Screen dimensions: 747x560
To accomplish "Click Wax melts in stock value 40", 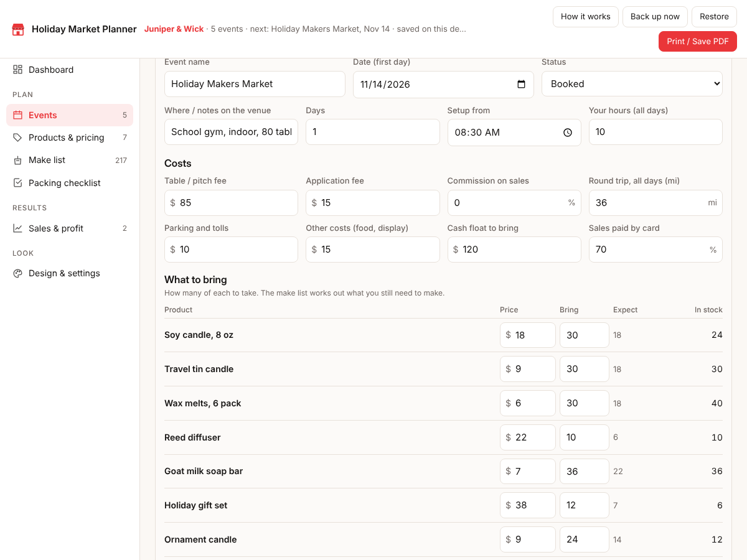I will point(717,403).
